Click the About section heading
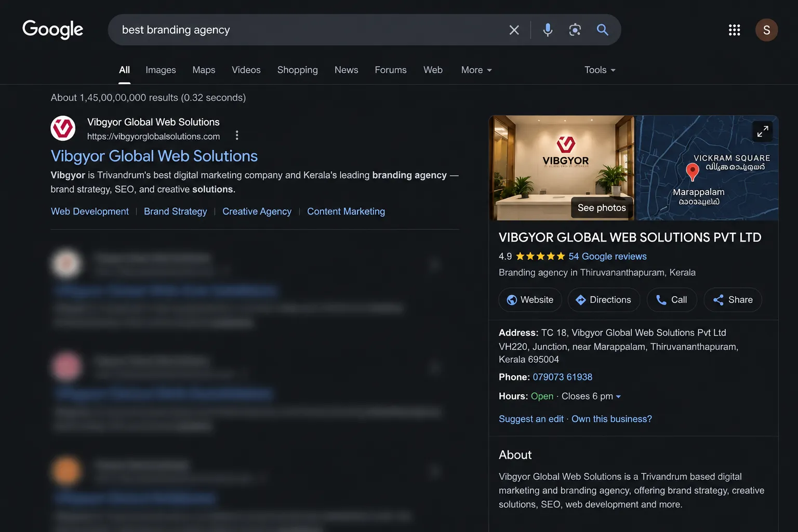798x532 pixels. coord(515,455)
